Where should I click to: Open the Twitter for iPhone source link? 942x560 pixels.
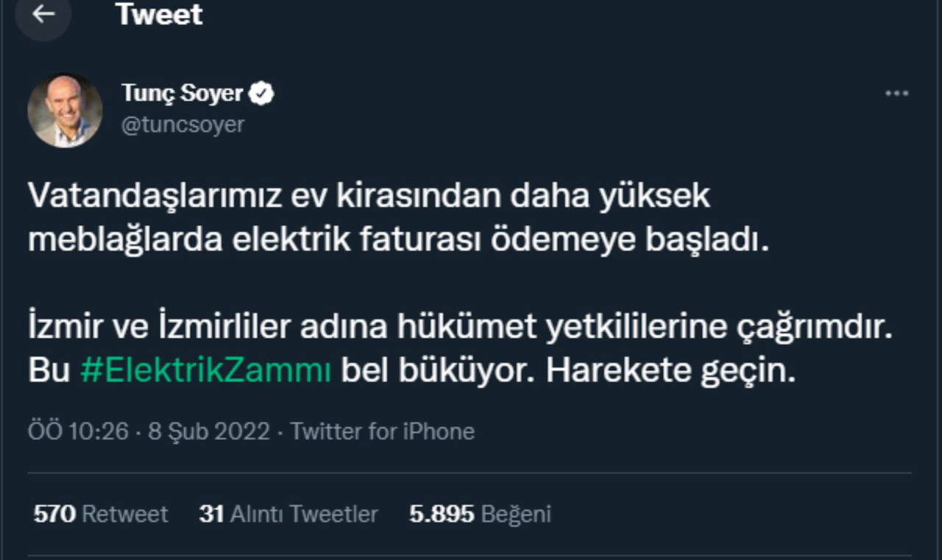point(382,430)
